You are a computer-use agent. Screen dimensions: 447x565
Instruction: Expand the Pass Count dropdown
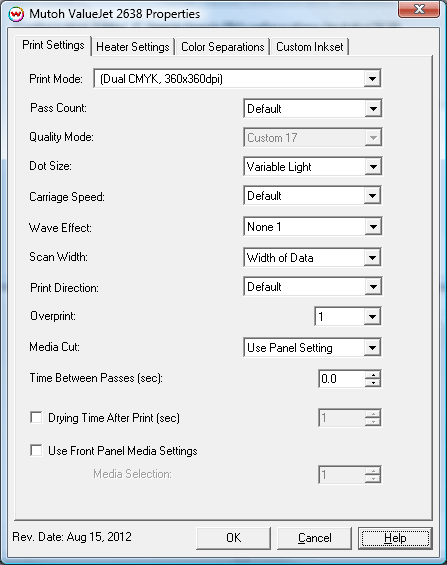(312, 108)
